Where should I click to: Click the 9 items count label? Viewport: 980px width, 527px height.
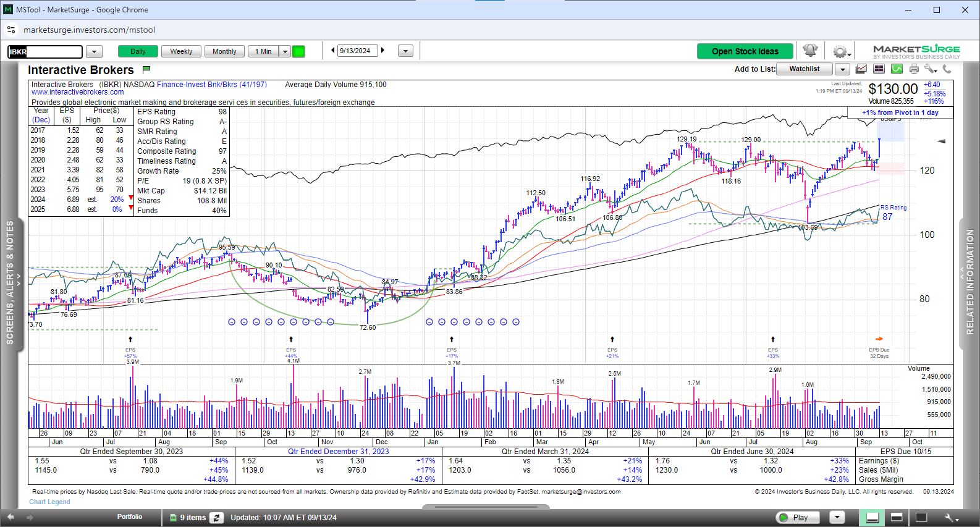pos(193,518)
